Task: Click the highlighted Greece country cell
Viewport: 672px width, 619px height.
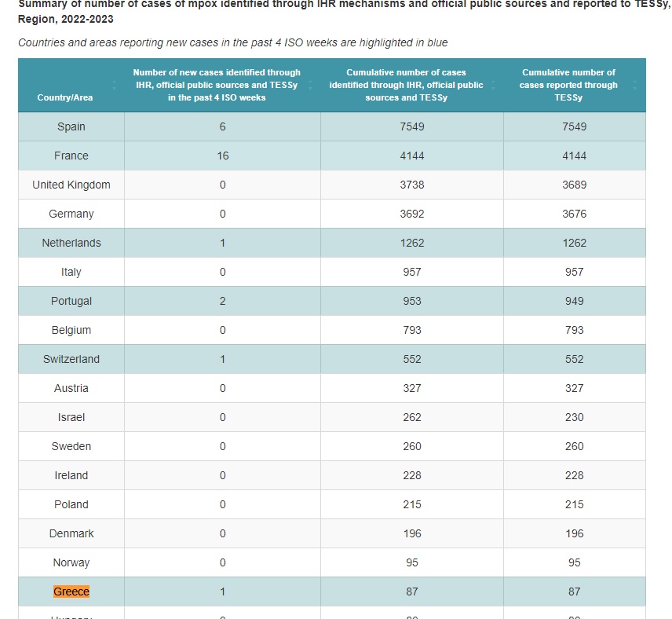Action: pyautogui.click(x=71, y=592)
